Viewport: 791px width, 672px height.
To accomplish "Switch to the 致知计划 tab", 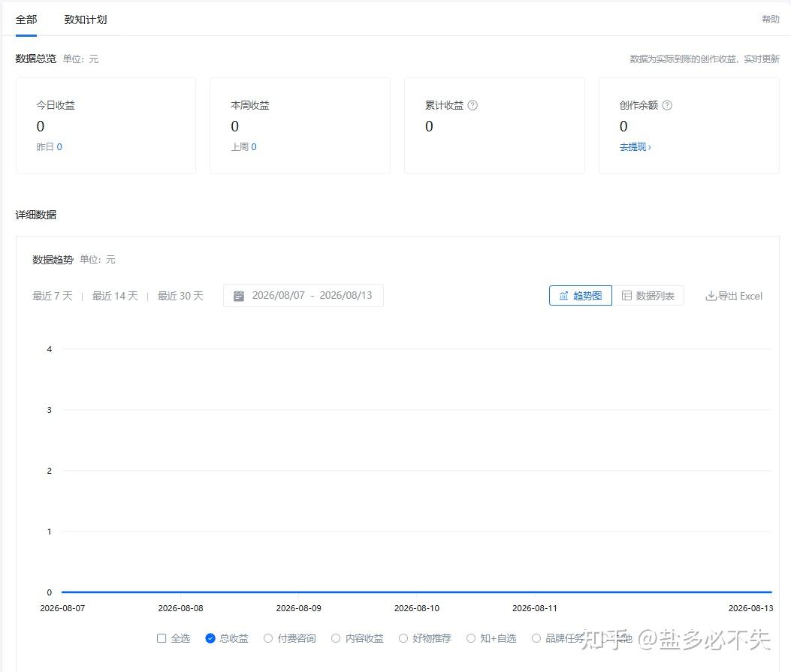I will click(85, 20).
